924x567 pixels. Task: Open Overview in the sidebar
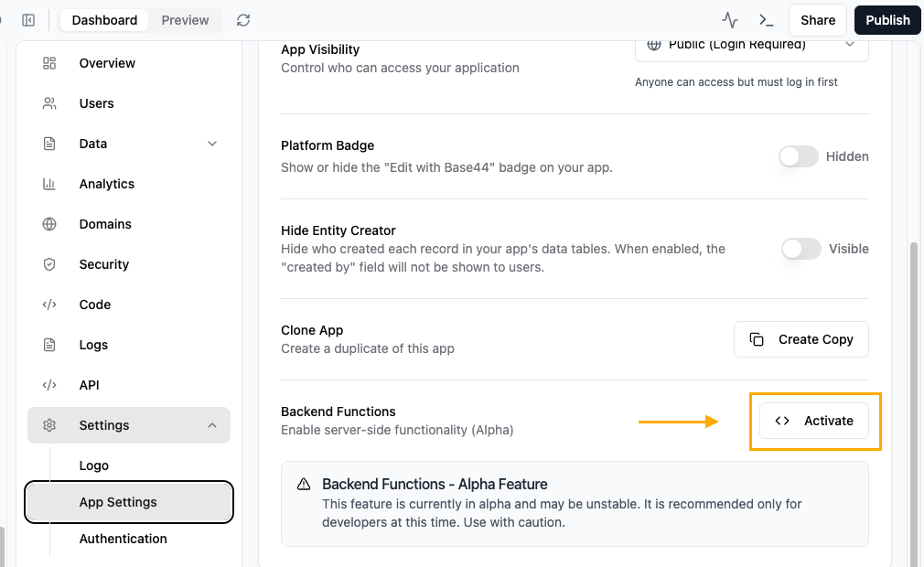[x=128, y=63]
